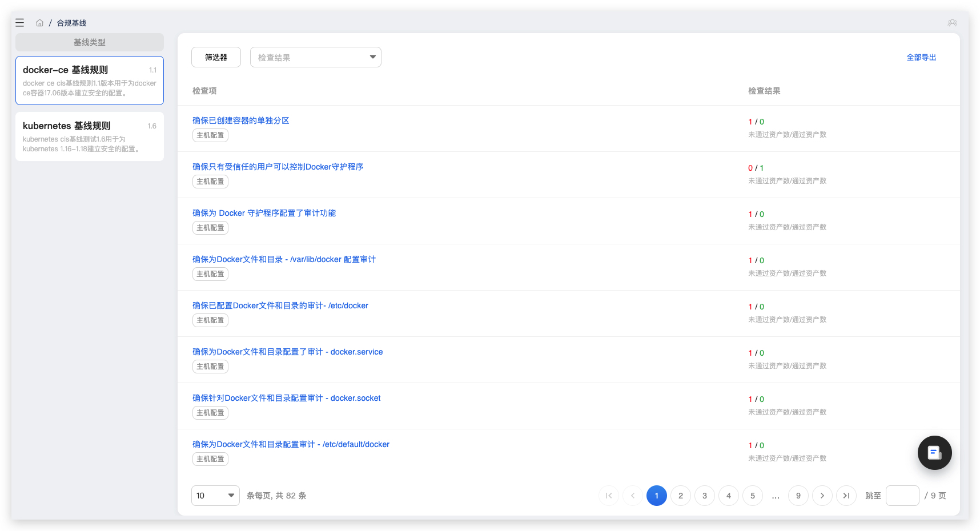This screenshot has height=531, width=980.
Task: Go to the previous page arrow
Action: pos(633,496)
